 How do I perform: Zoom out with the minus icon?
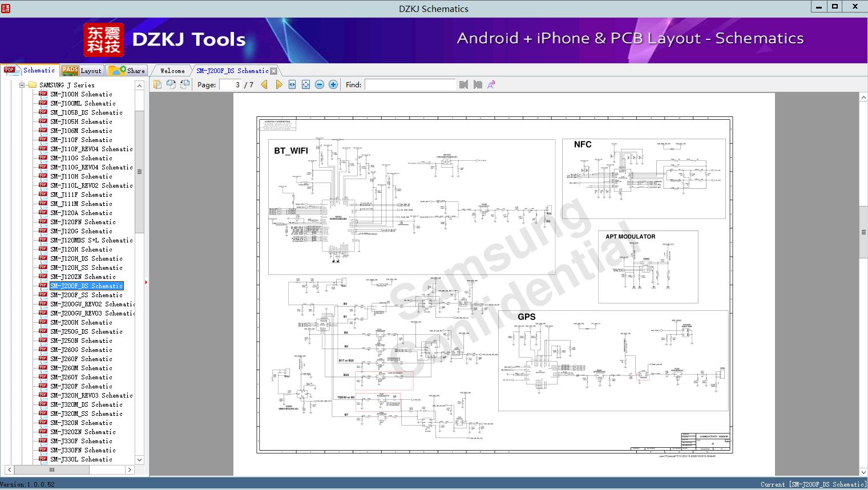(320, 84)
